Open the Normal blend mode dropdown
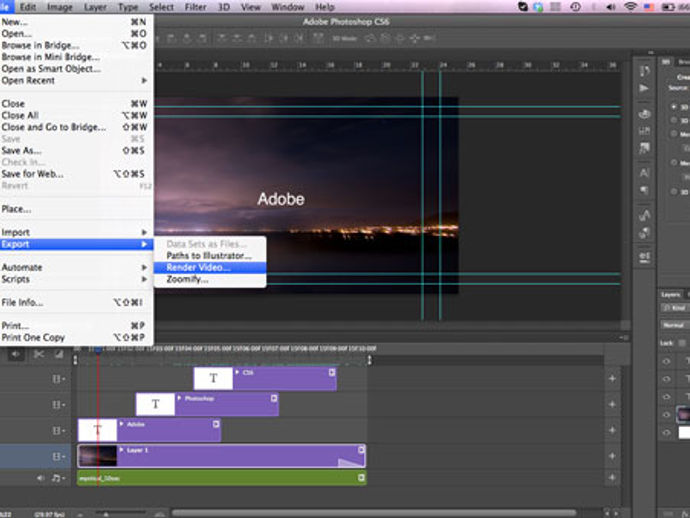690x518 pixels. click(x=675, y=325)
